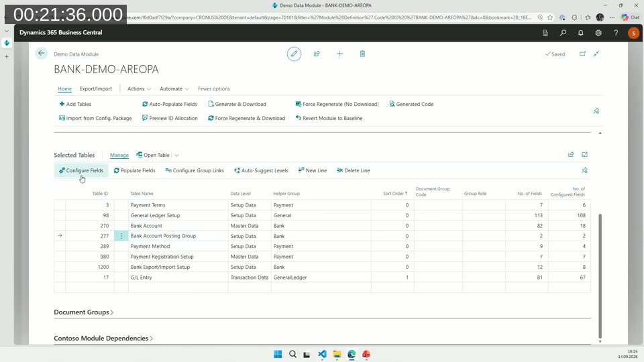Expand the Selected Tables part icon

[584, 155]
